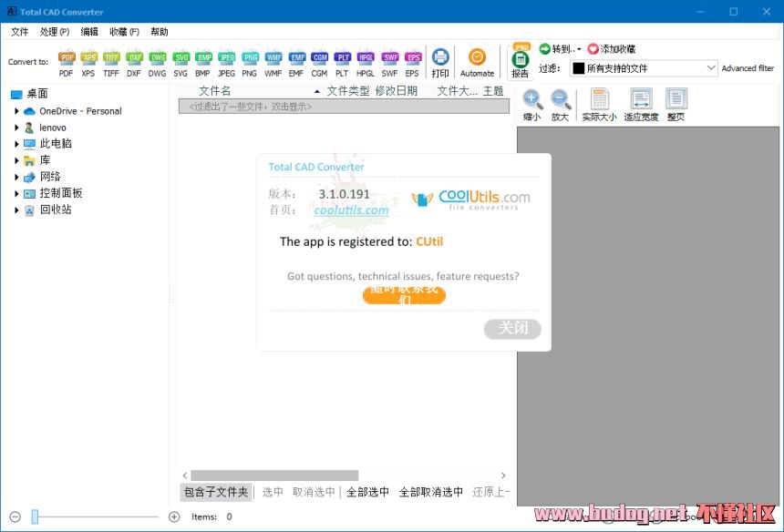
Task: Click the thumbnail size slider handle
Action: point(35,517)
